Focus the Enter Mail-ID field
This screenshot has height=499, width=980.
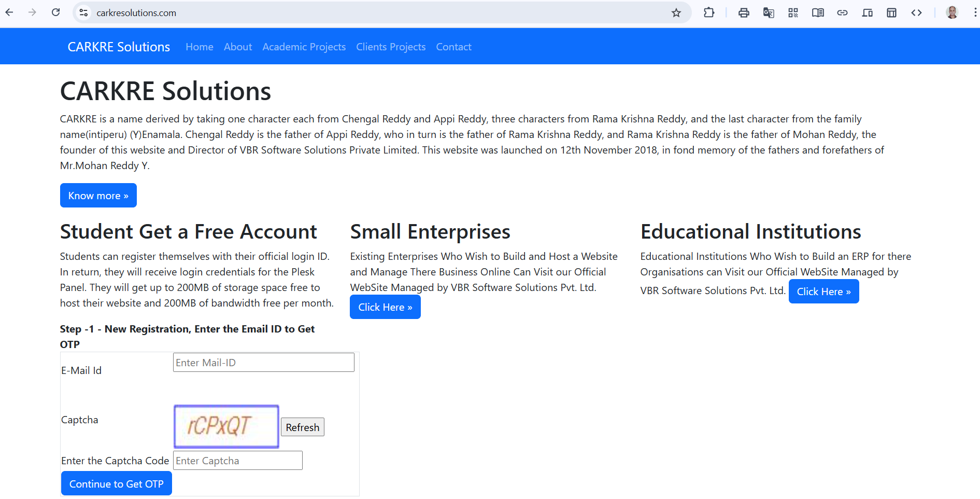point(263,363)
